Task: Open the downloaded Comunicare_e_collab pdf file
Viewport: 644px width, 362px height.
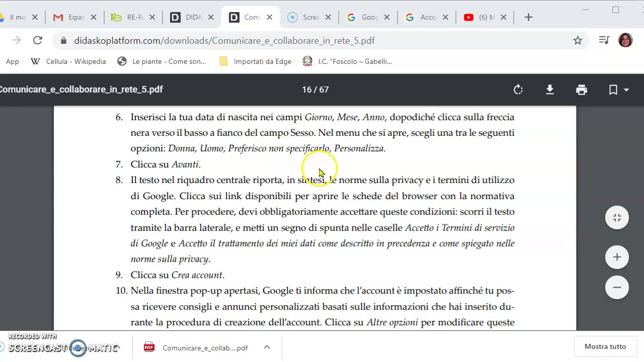Action: point(196,348)
